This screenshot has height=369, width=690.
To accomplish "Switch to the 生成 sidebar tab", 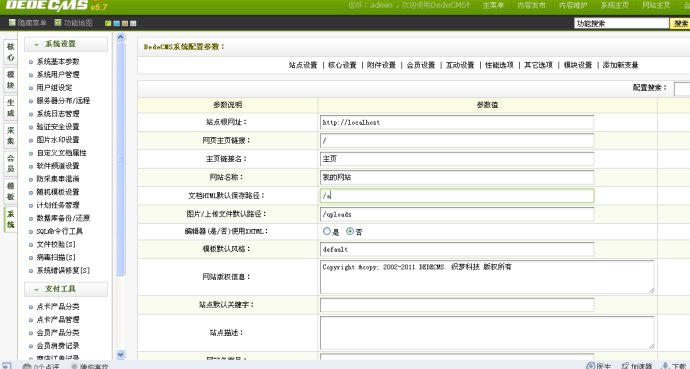I will pyautogui.click(x=11, y=108).
